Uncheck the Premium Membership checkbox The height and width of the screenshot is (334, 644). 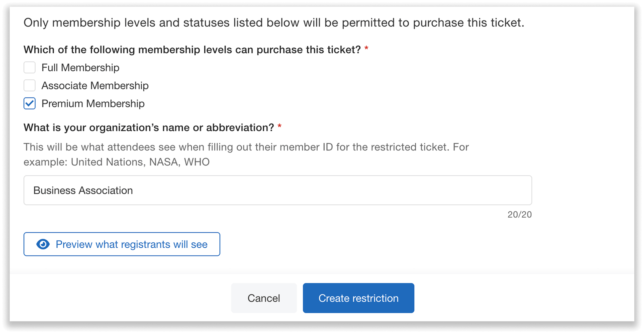coord(29,103)
